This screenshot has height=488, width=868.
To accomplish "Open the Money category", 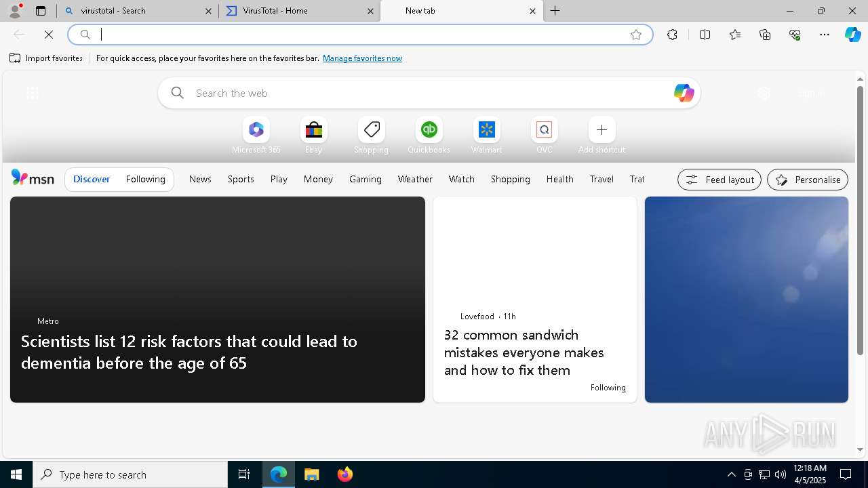I will pyautogui.click(x=318, y=179).
